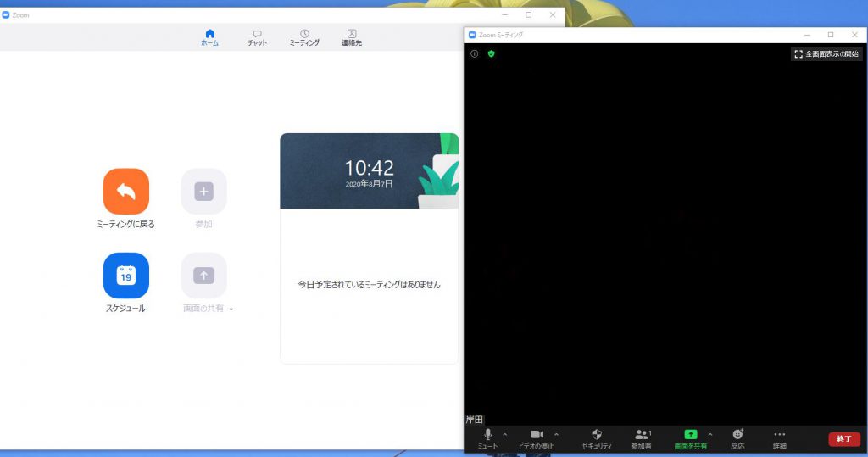Start full screen display mode
Image resolution: width=868 pixels, height=457 pixels.
coord(826,53)
